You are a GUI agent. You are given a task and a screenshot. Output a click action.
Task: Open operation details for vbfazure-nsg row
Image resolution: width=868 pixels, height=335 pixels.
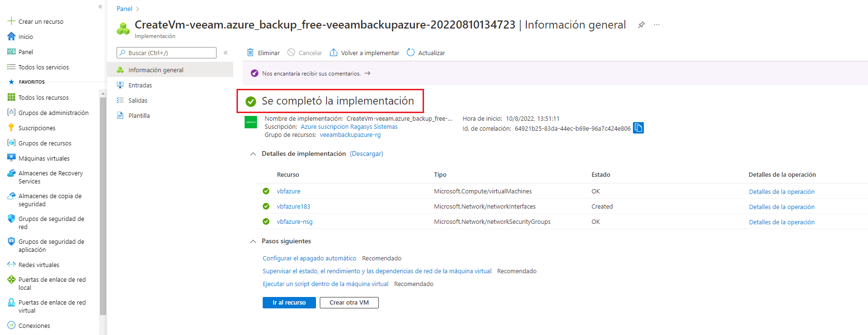[782, 222]
